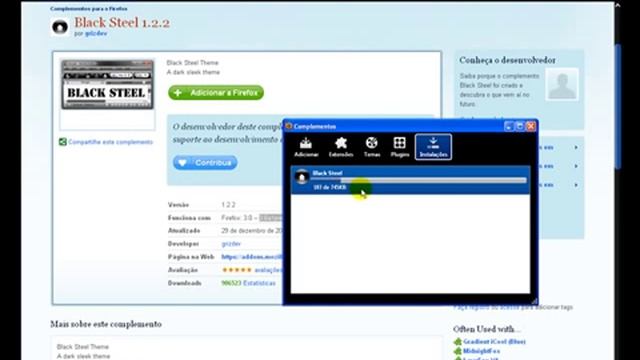This screenshot has height=360, width=640.
Task: Click the Complementos window title icon
Action: pyautogui.click(x=289, y=126)
